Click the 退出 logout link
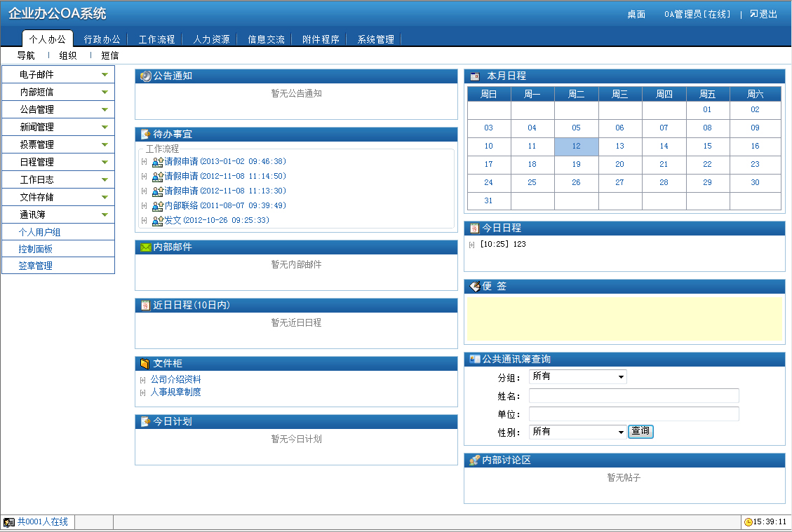The image size is (792, 532). [x=763, y=14]
